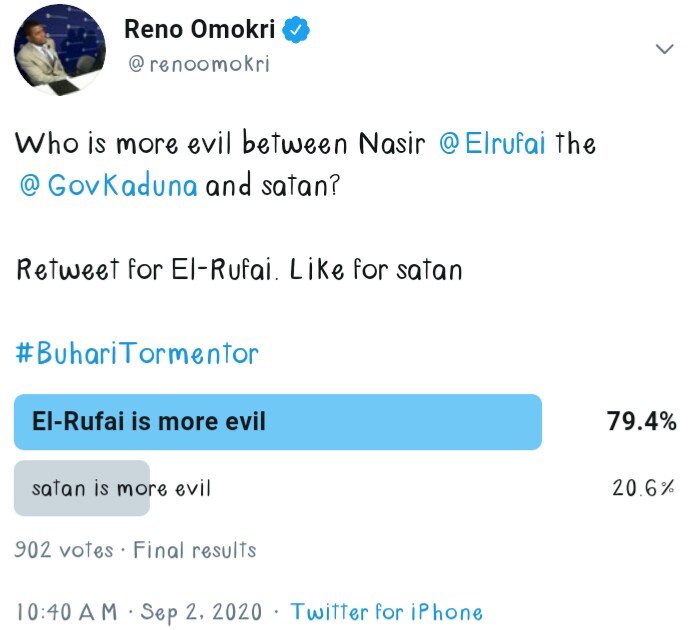Click the Reno Omokri display name
The width and height of the screenshot is (688, 630).
pos(202,31)
